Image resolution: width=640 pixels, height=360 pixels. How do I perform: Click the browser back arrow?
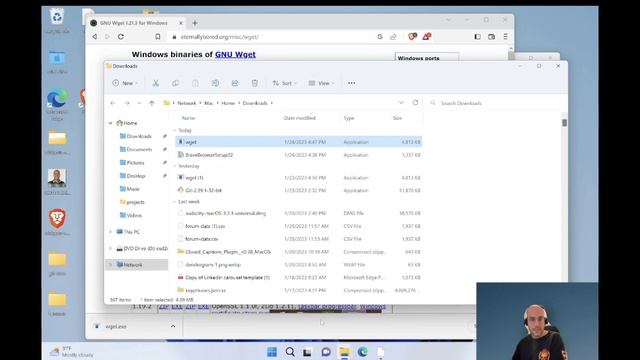(95, 37)
